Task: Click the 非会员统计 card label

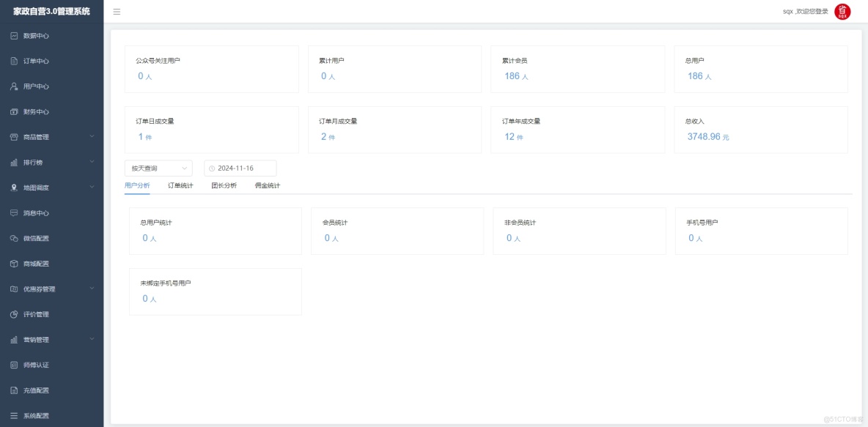Action: pyautogui.click(x=520, y=223)
